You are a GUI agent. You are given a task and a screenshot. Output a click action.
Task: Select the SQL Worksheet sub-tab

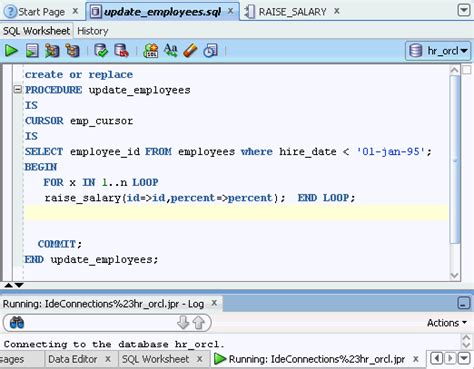coord(36,31)
